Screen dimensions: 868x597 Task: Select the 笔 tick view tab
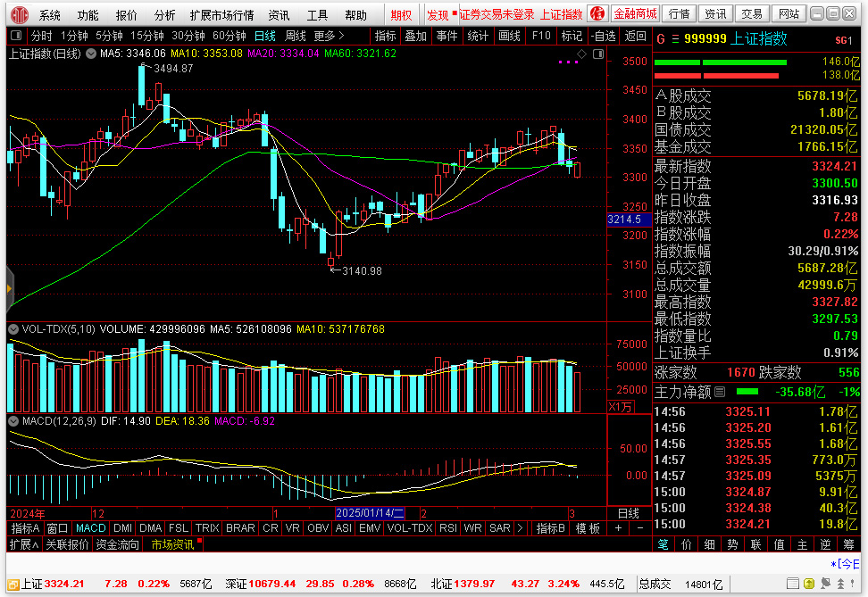tap(664, 544)
